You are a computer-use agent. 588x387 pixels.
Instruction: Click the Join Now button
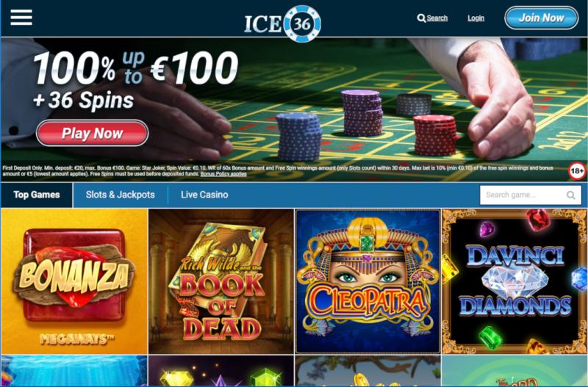click(541, 18)
